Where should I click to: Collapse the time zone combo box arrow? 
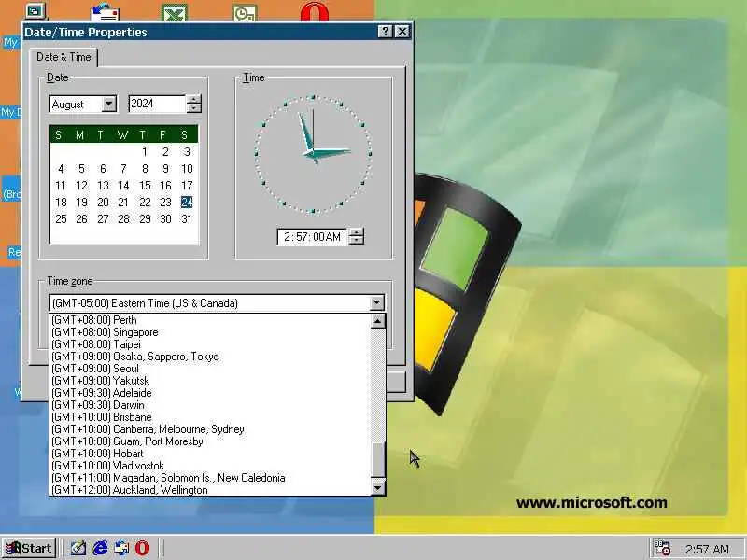(376, 302)
